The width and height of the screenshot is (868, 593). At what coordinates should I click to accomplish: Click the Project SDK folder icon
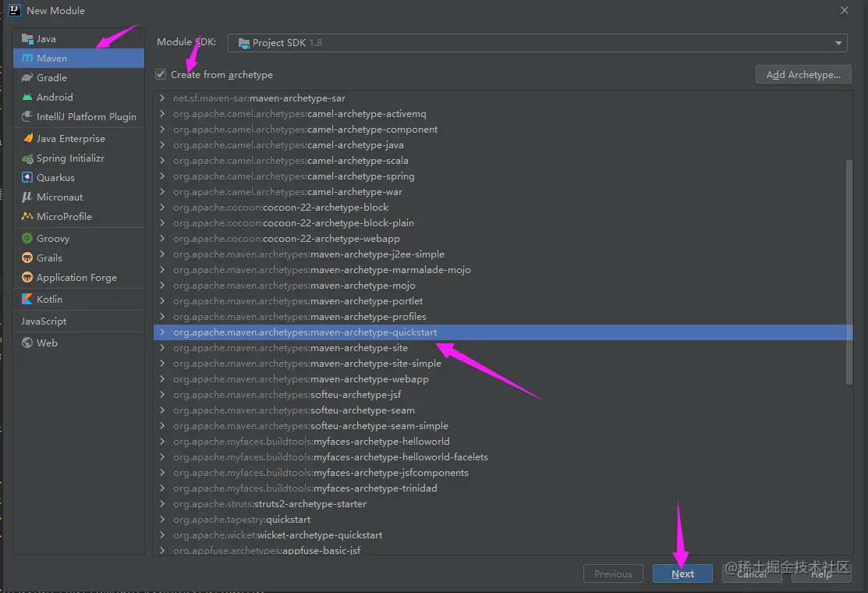click(x=243, y=43)
